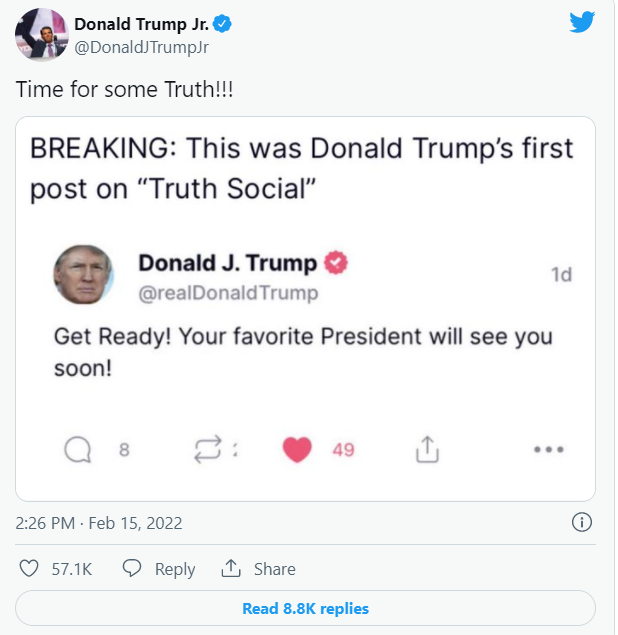The width and height of the screenshot is (618, 635).
Task: Open the three-dot menu in embedded post
Action: pyautogui.click(x=549, y=449)
